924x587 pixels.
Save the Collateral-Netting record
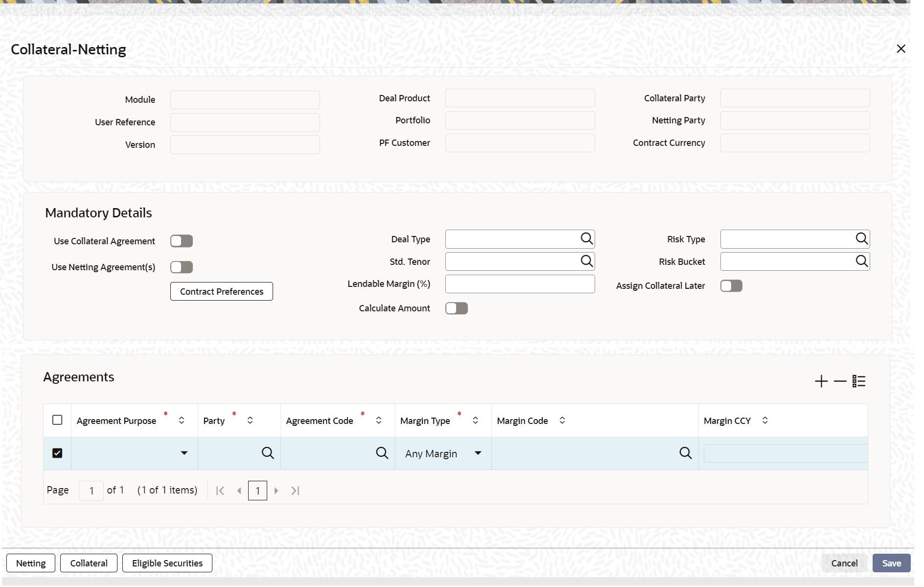(892, 563)
